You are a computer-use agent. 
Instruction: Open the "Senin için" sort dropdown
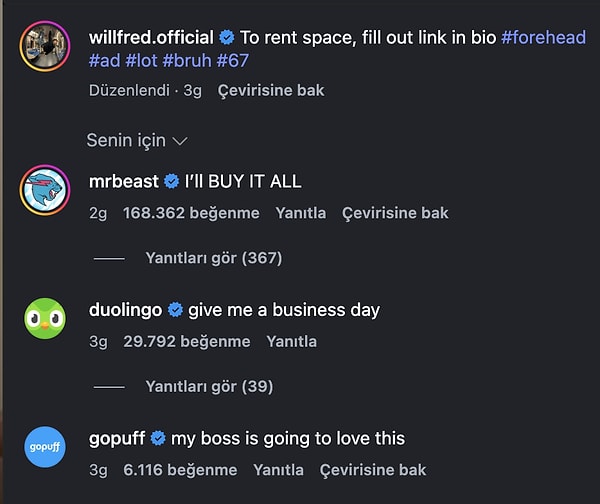(137, 140)
